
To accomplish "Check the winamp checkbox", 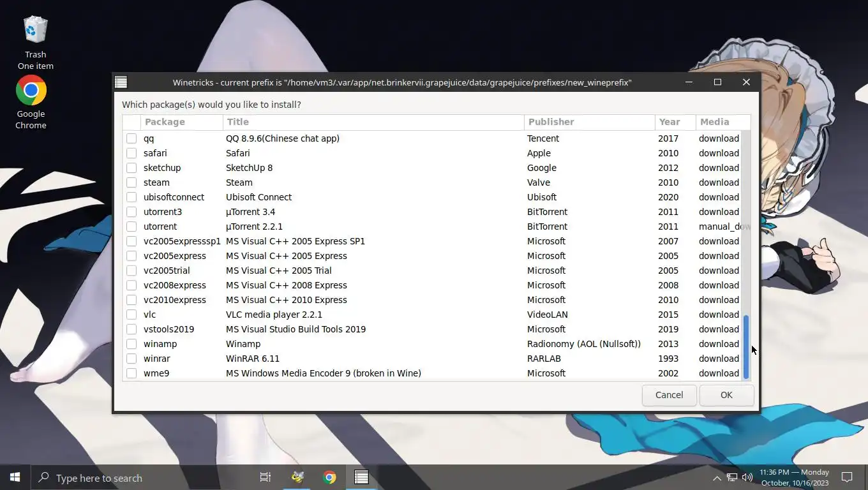I will click(131, 344).
